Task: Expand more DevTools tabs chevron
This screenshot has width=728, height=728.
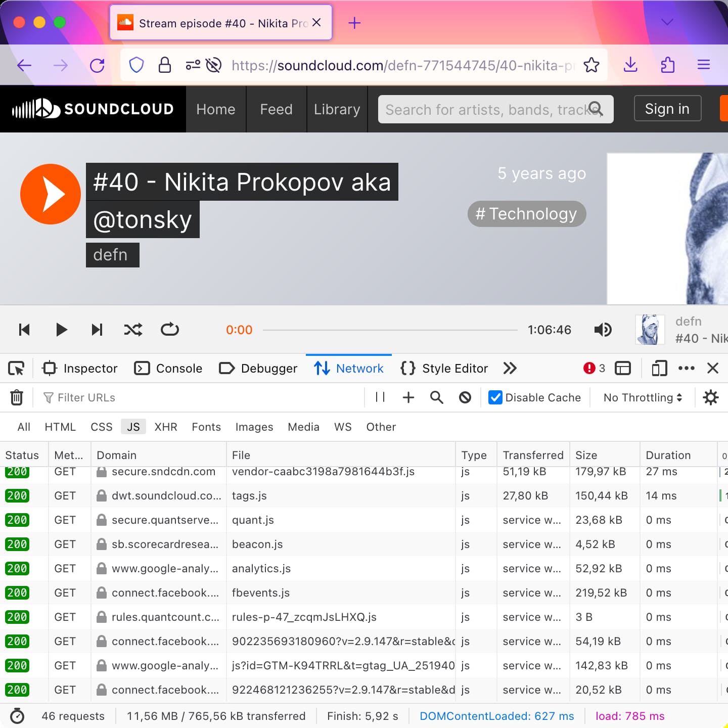Action: point(510,368)
